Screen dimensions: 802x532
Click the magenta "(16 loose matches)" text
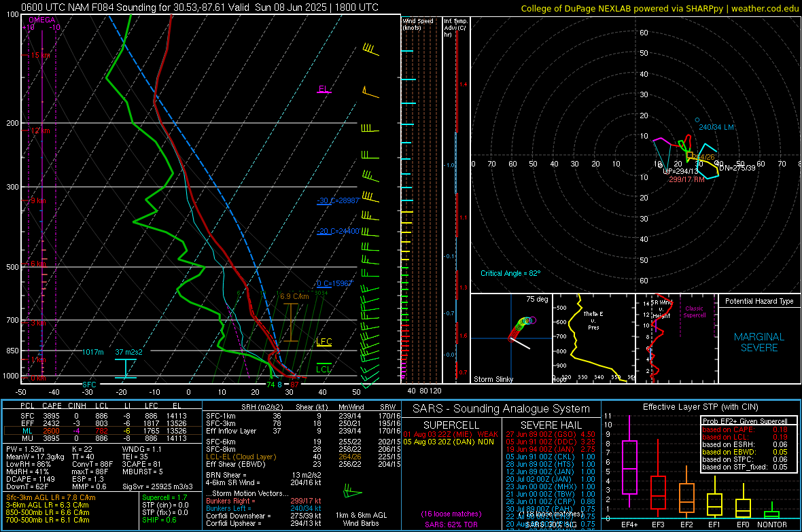(x=451, y=514)
